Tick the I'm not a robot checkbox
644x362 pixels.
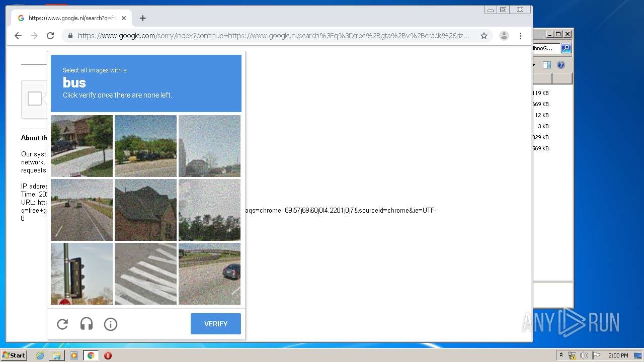click(x=35, y=99)
